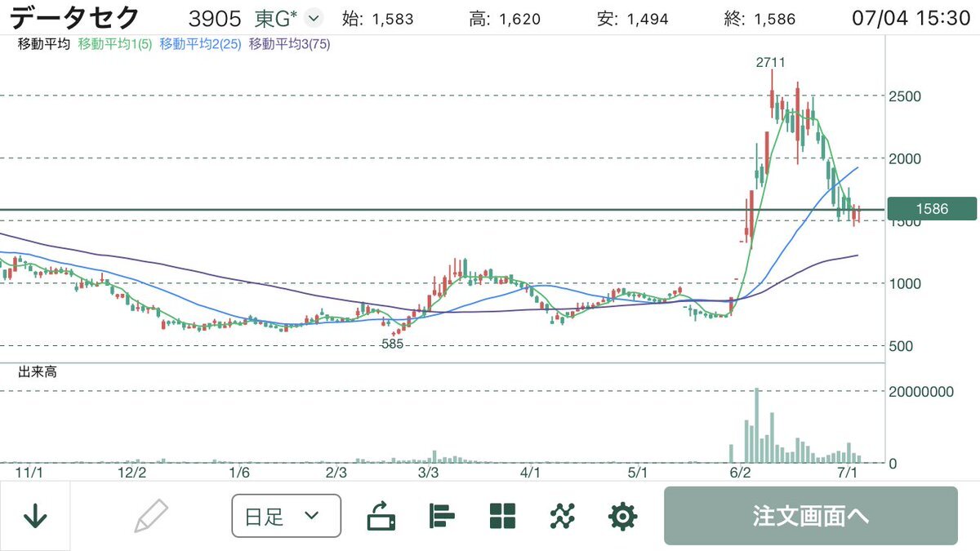Open chart settings gear icon

coord(622,516)
